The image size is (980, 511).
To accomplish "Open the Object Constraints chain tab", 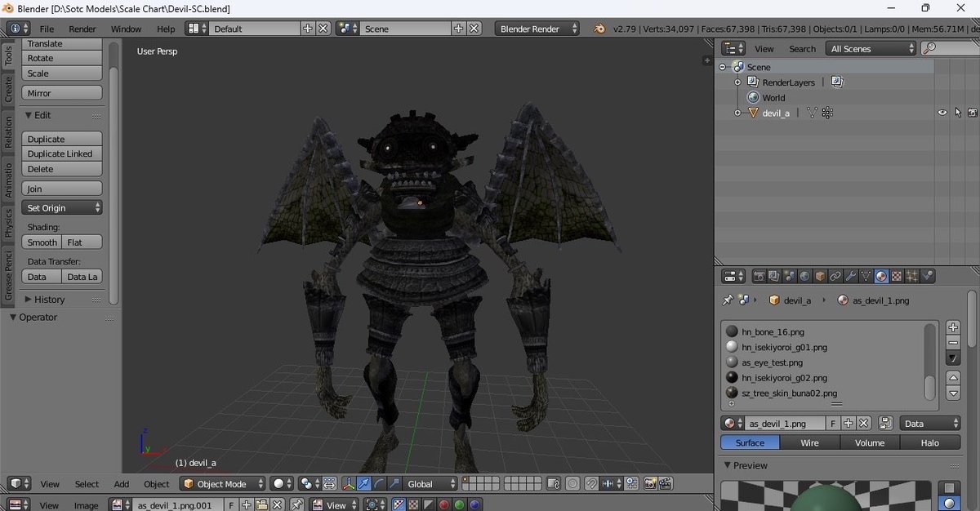I will [835, 276].
